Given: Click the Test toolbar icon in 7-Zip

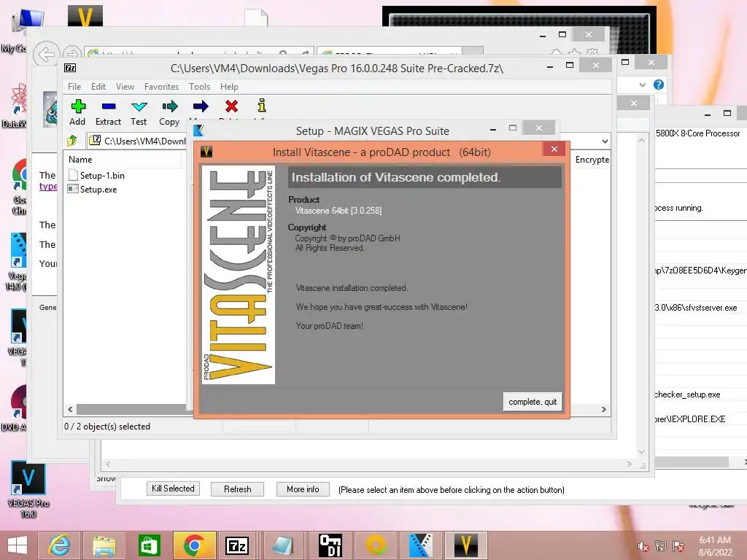Looking at the screenshot, I should click(x=139, y=106).
